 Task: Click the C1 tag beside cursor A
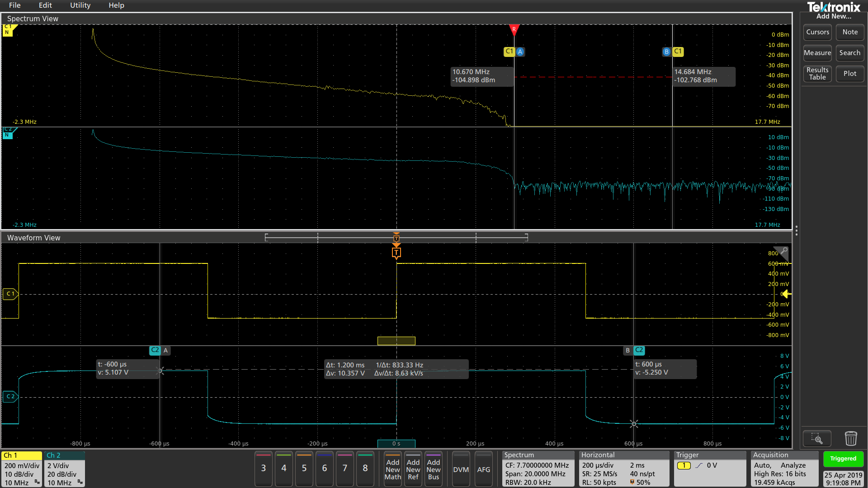[x=509, y=52]
